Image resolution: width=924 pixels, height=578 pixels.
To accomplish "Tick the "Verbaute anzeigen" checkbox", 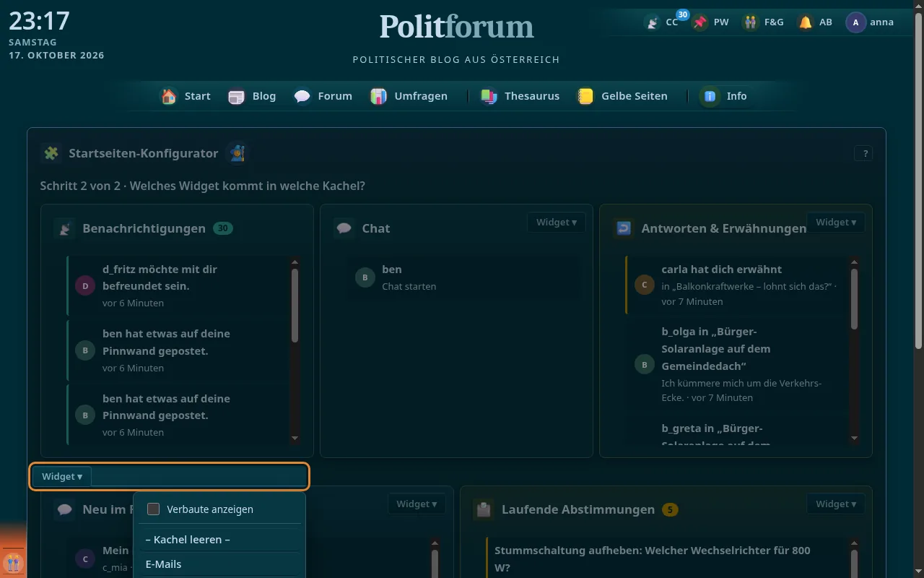I will [153, 509].
